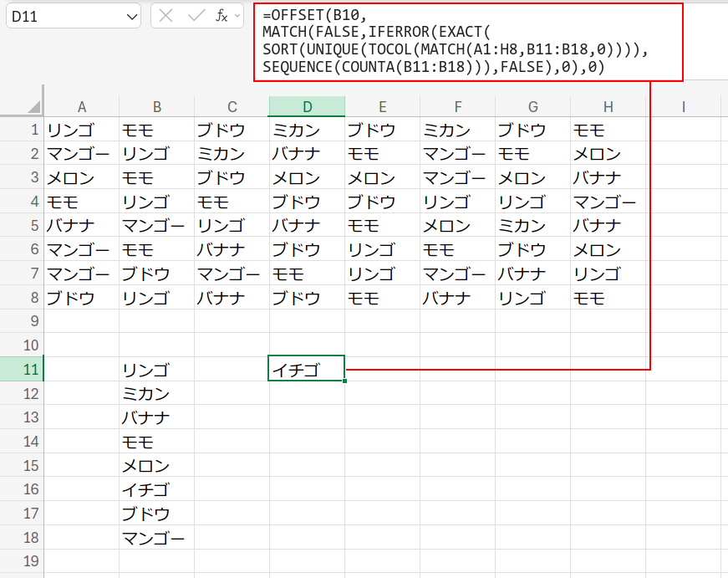Click cell H8 containing モモ
This screenshot has width=728, height=578.
(x=608, y=298)
